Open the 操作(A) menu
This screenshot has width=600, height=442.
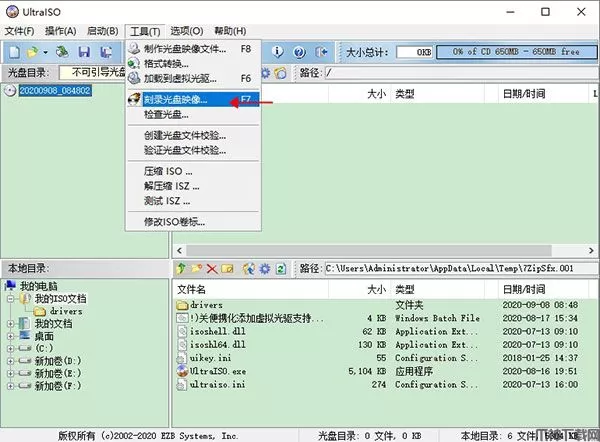[60, 31]
